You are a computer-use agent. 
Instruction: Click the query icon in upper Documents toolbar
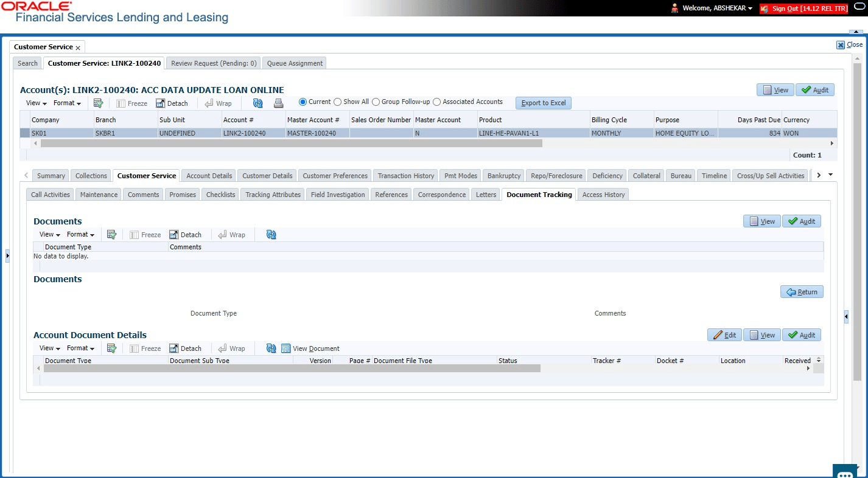click(111, 234)
